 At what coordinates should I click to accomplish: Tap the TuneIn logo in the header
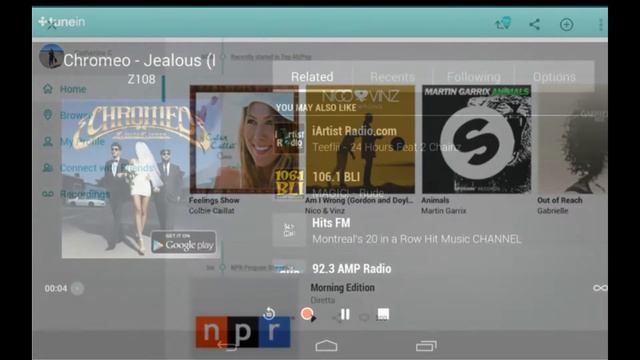62,22
